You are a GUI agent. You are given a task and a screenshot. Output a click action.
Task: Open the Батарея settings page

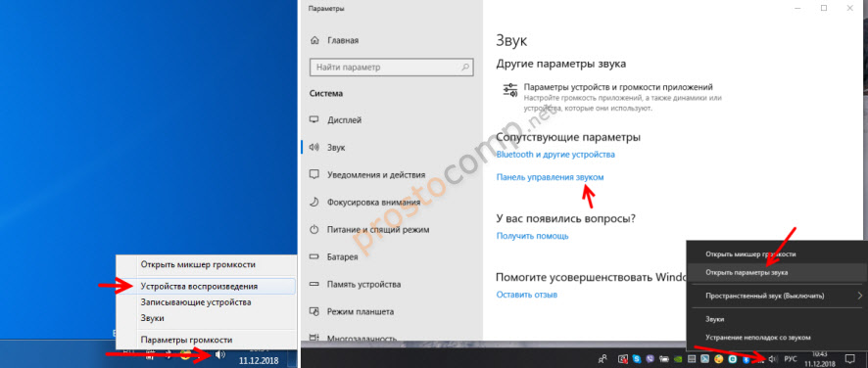(392, 256)
